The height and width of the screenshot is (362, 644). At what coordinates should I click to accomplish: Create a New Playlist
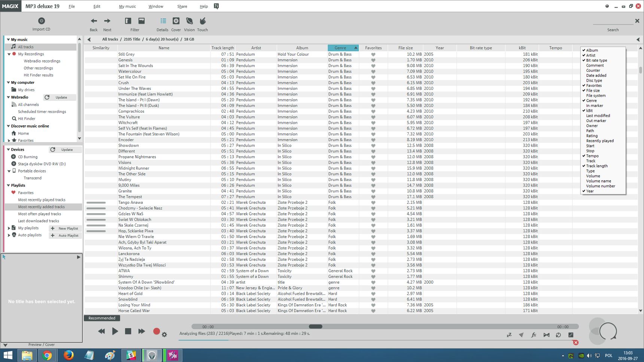65,228
